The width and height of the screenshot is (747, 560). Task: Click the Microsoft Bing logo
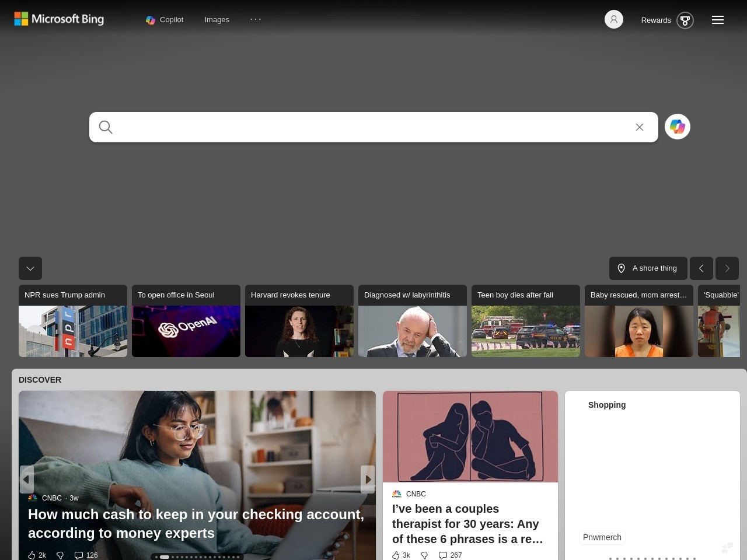tap(58, 19)
